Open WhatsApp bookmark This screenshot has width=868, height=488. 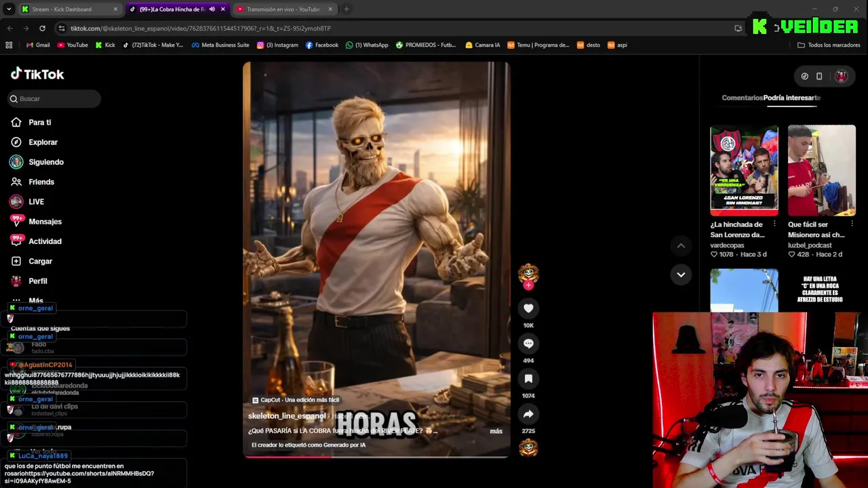(x=367, y=45)
